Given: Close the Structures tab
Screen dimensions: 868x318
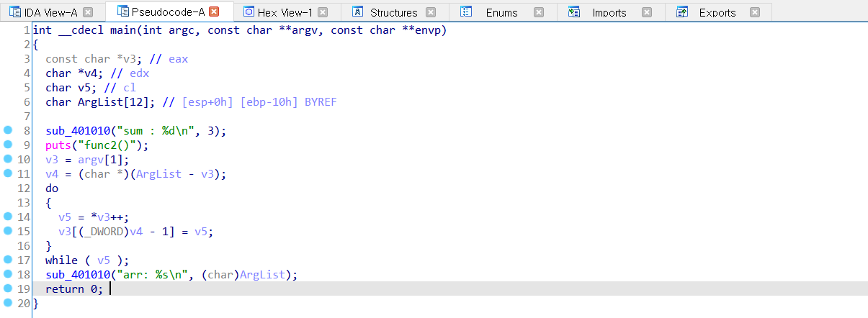Looking at the screenshot, I should coord(431,12).
